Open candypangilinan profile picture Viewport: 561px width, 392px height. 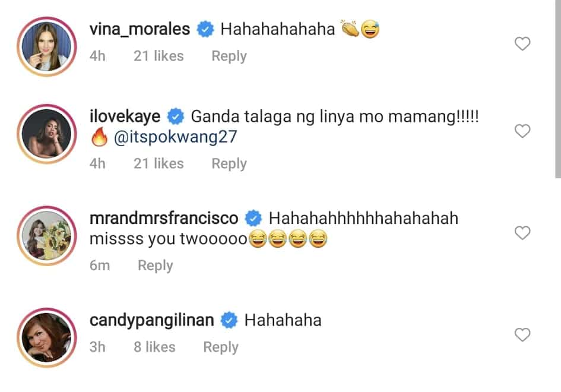click(x=46, y=337)
